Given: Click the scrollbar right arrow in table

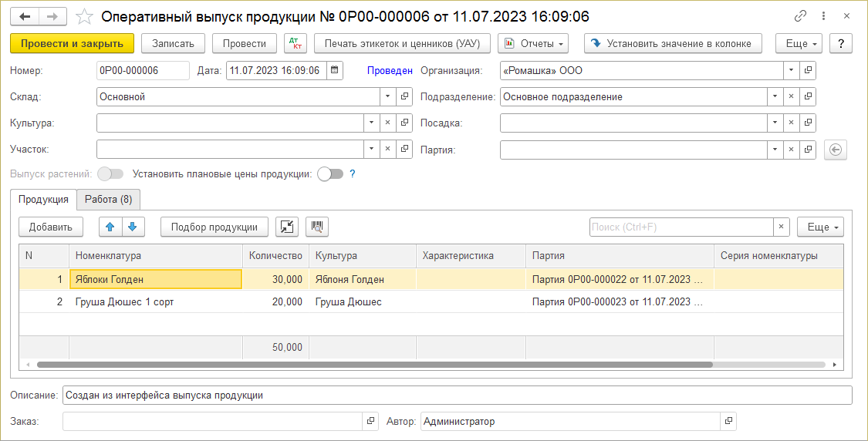Looking at the screenshot, I should [x=835, y=365].
